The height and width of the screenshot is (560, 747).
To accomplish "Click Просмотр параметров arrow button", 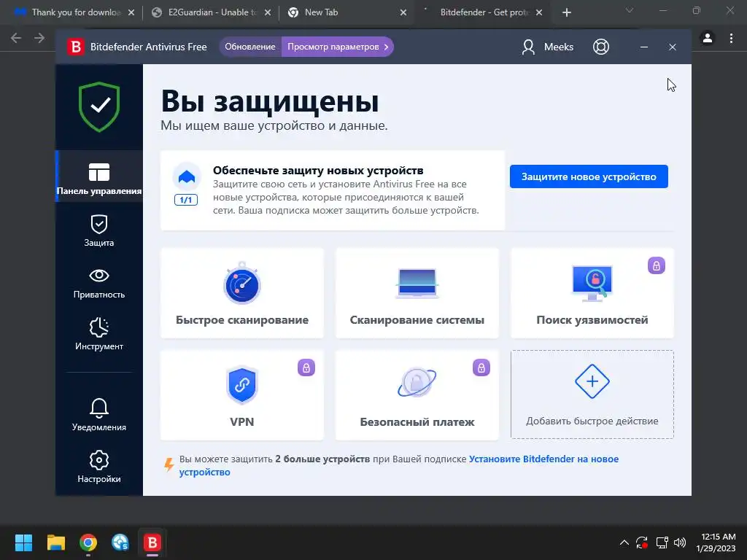I will 338,47.
